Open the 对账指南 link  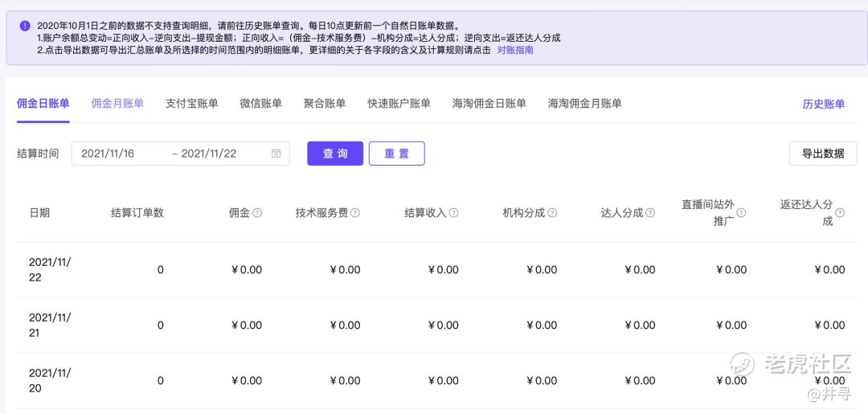[x=515, y=50]
